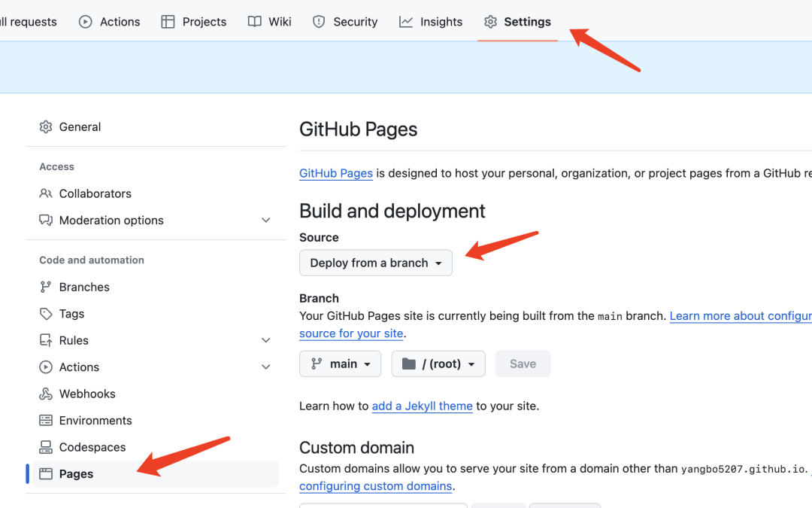Open the Wiki tab
Screen dimensions: 812x508
[x=269, y=22]
